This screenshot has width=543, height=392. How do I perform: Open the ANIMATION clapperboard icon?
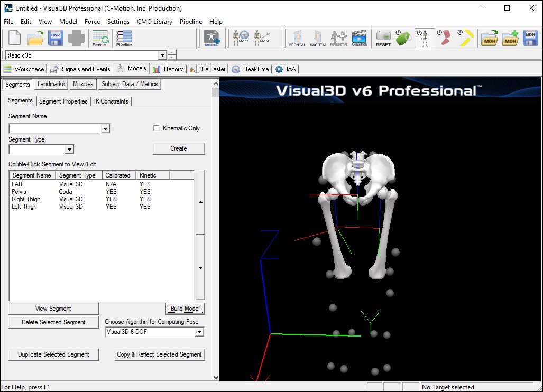tap(360, 38)
